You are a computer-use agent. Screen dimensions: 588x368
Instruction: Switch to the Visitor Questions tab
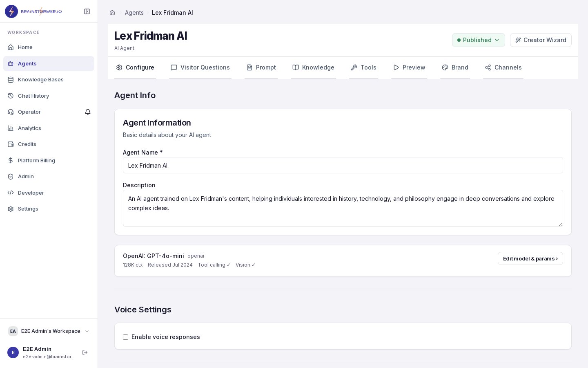200,67
